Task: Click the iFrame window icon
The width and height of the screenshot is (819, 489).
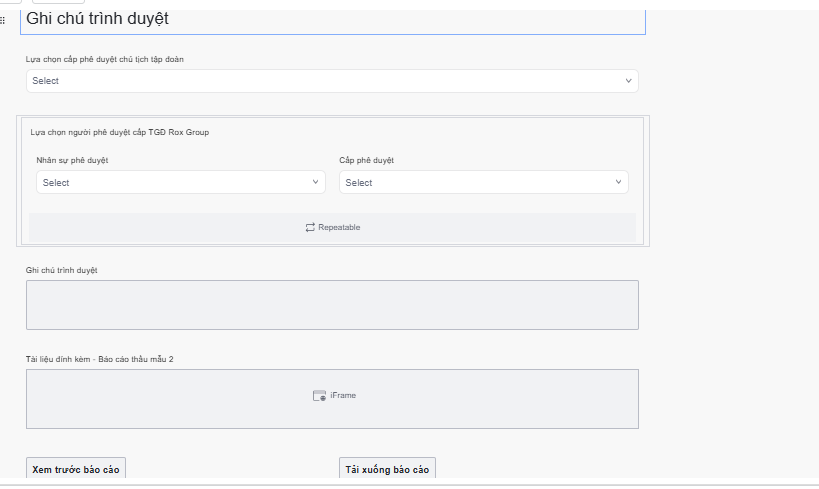Action: [319, 395]
